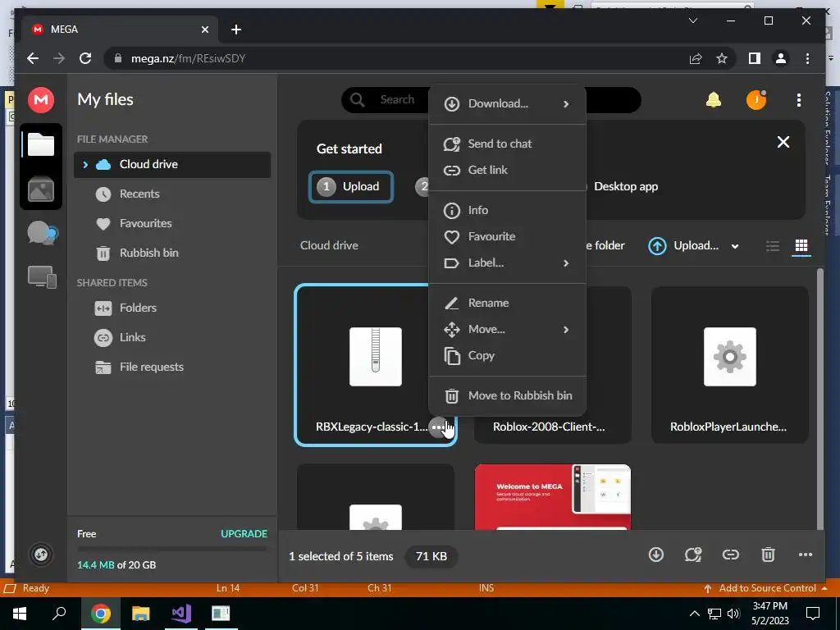Select Get link menu entry
Screen dimensions: 840x630
pos(507,170)
